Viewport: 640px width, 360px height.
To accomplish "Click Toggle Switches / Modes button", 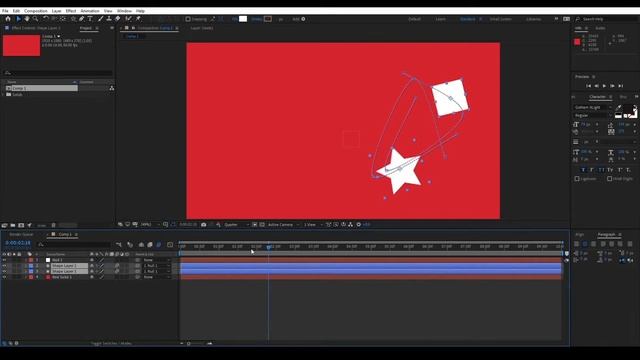I will (111, 343).
